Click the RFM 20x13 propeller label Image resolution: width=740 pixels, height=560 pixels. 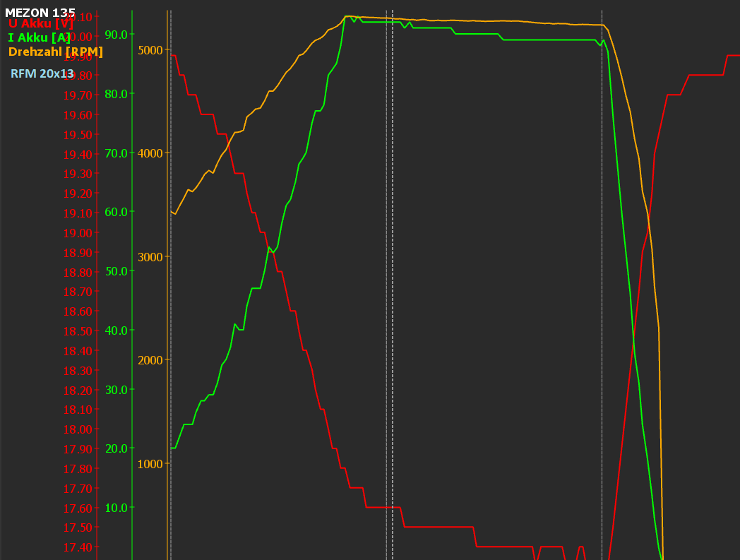pos(42,73)
